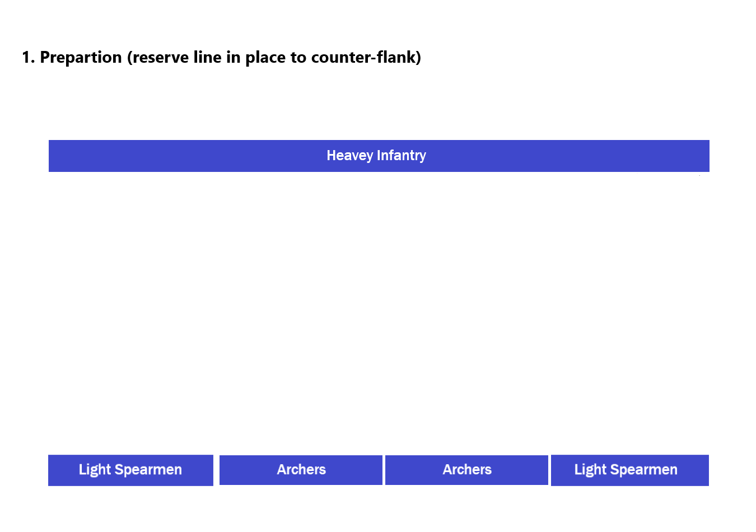Click the word "Infantry" in the top bar

tap(401, 156)
